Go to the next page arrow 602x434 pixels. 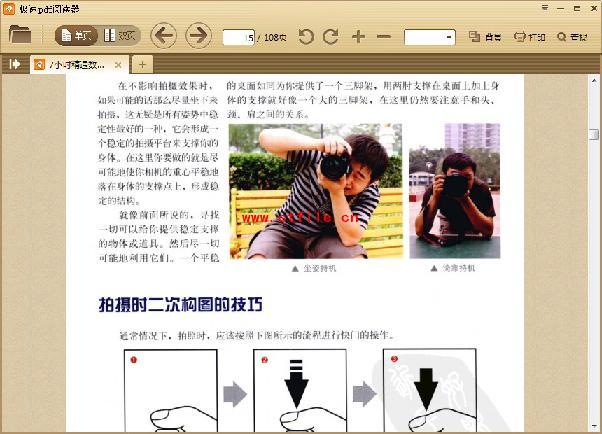(198, 36)
